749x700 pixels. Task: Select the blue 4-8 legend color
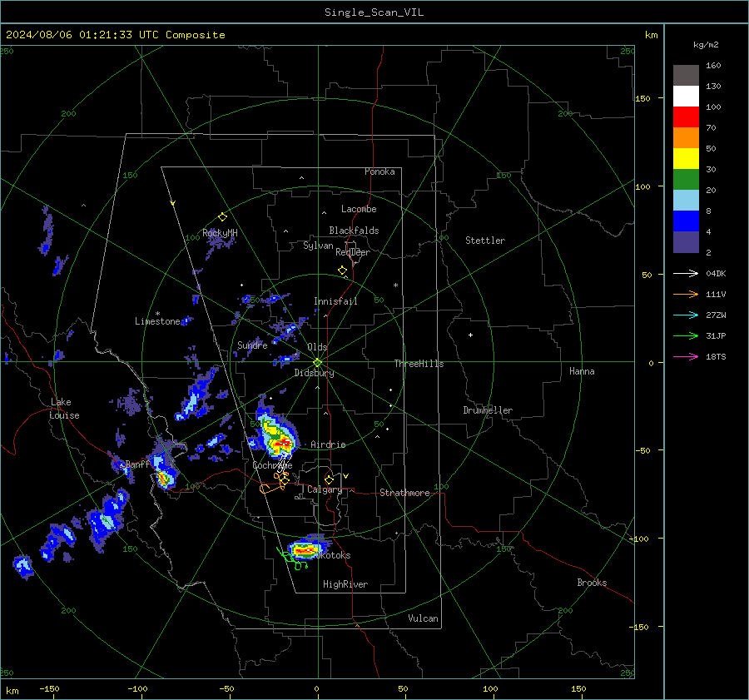pos(686,221)
